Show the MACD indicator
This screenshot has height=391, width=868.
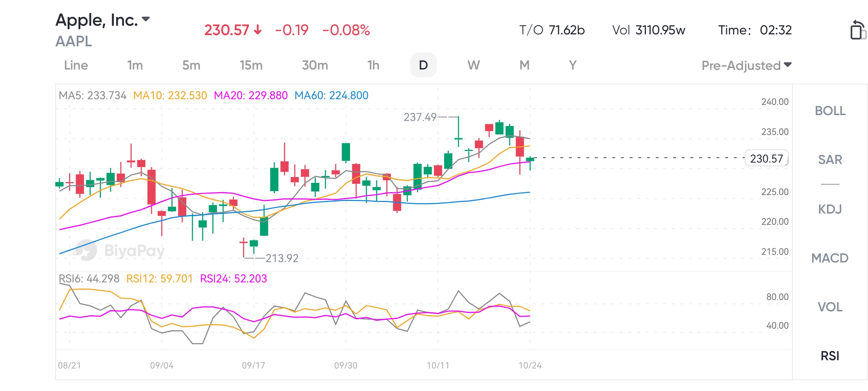tap(830, 258)
